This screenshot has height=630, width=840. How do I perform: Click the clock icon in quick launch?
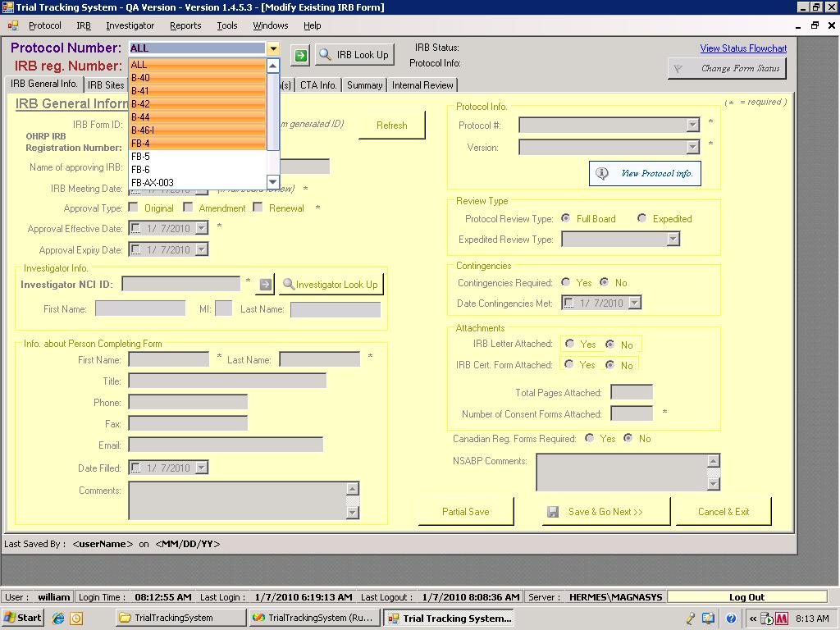76,618
